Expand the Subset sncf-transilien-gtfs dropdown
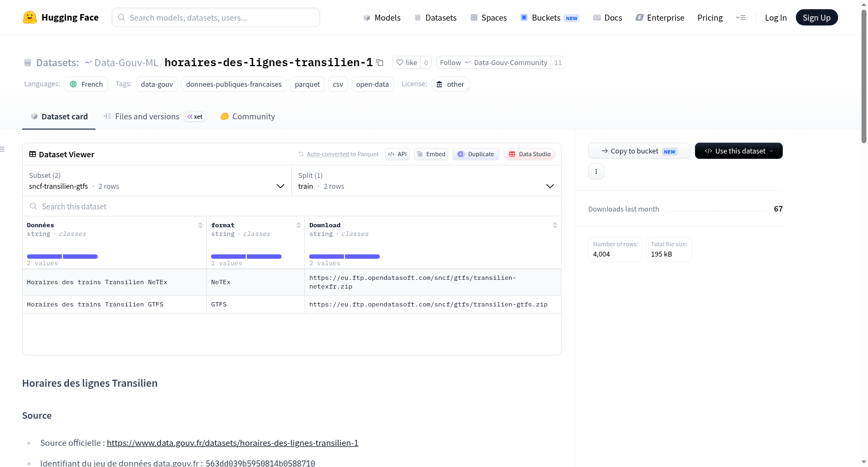This screenshot has width=868, height=467. pyautogui.click(x=157, y=181)
